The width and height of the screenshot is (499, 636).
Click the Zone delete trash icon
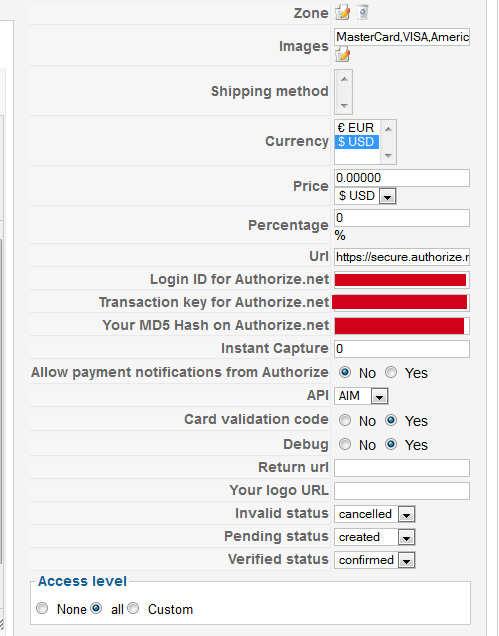(x=363, y=12)
